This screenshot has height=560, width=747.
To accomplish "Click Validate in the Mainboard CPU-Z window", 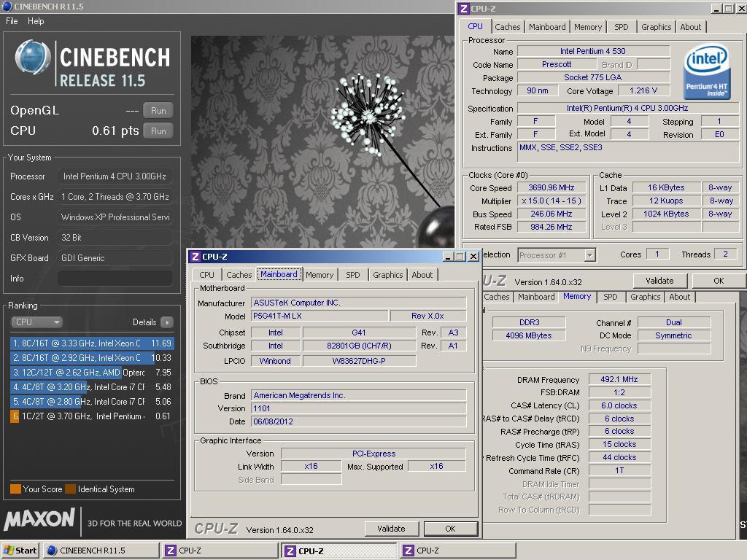I will [x=391, y=529].
